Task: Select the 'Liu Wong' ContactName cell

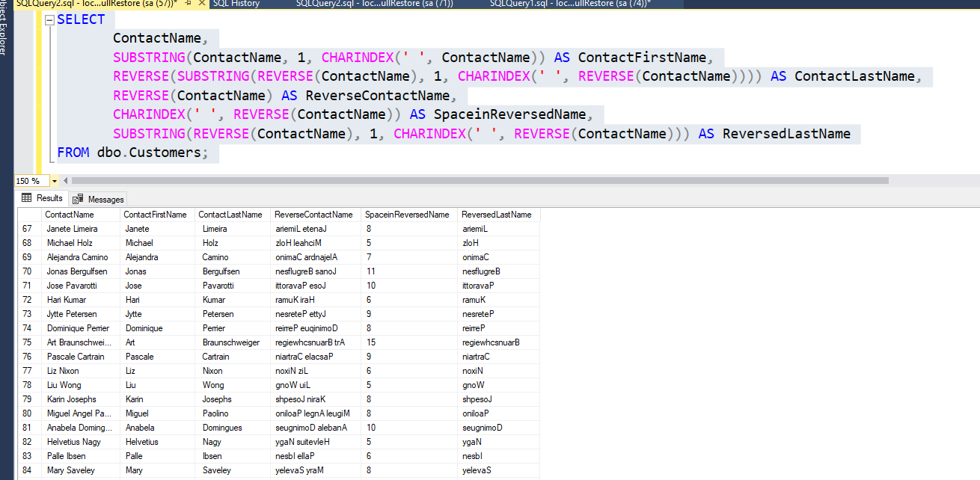Action: pyautogui.click(x=81, y=385)
